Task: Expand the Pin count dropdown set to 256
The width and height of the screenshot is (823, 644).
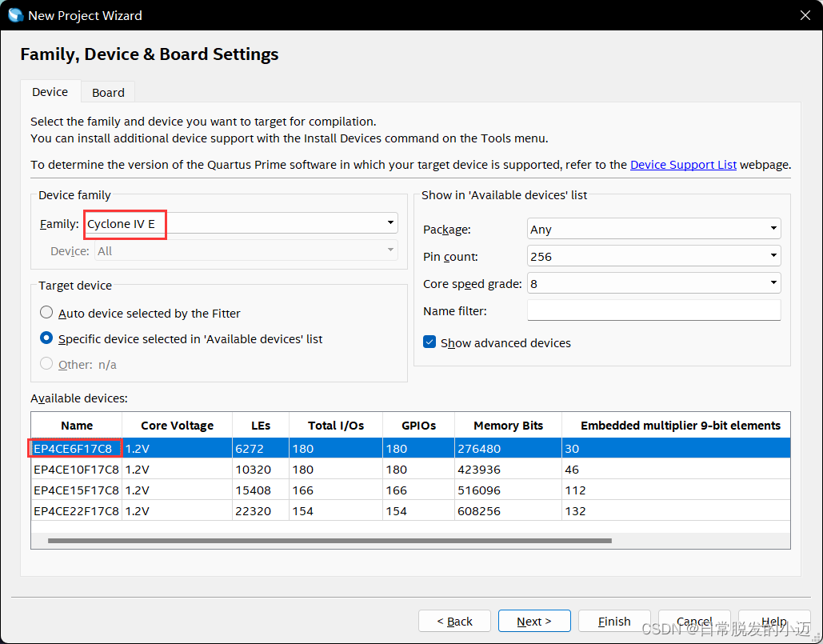Action: coord(653,256)
